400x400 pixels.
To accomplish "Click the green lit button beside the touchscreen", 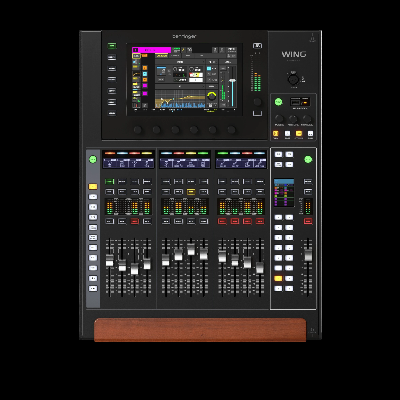I will [x=112, y=46].
